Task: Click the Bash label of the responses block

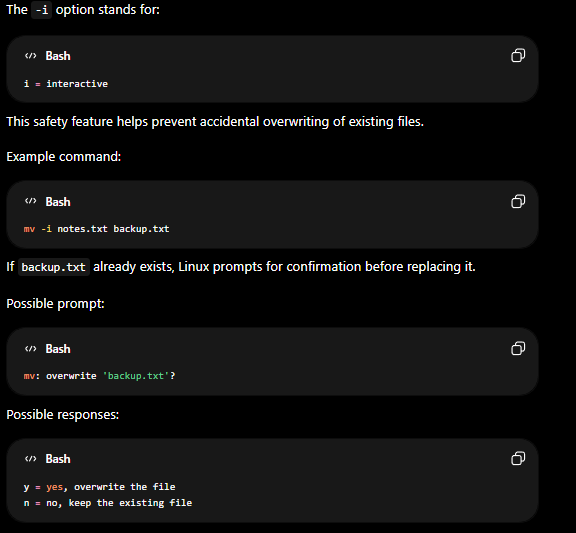Action: tap(58, 459)
